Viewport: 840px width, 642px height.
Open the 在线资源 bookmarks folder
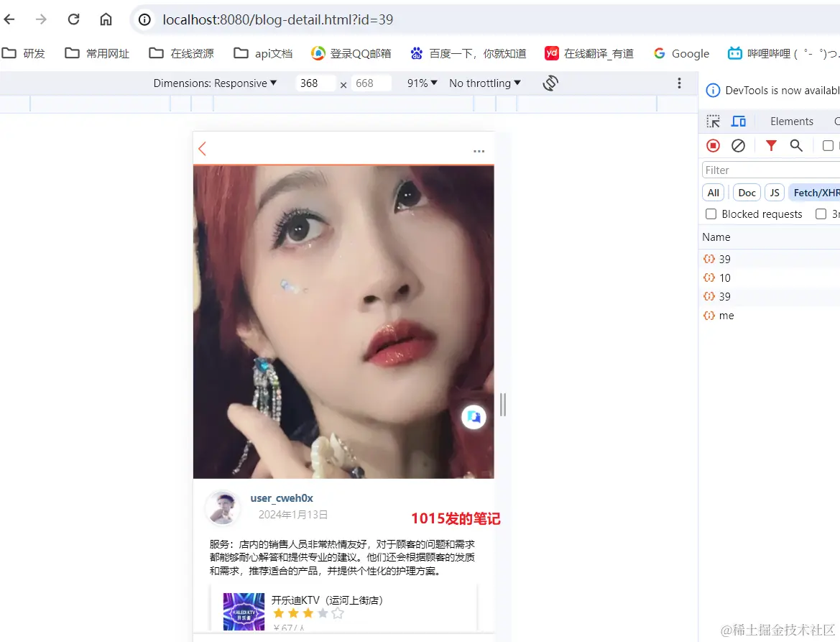click(181, 53)
